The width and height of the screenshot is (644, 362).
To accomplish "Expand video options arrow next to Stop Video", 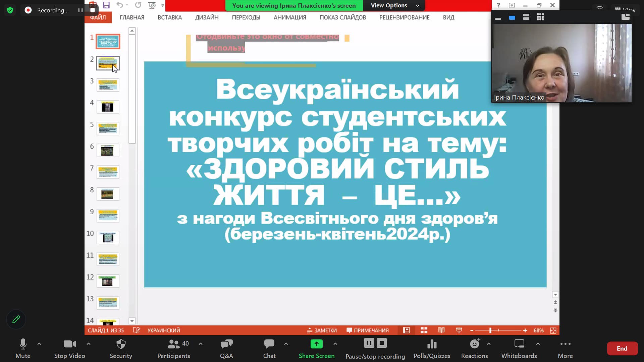I will click(x=89, y=344).
